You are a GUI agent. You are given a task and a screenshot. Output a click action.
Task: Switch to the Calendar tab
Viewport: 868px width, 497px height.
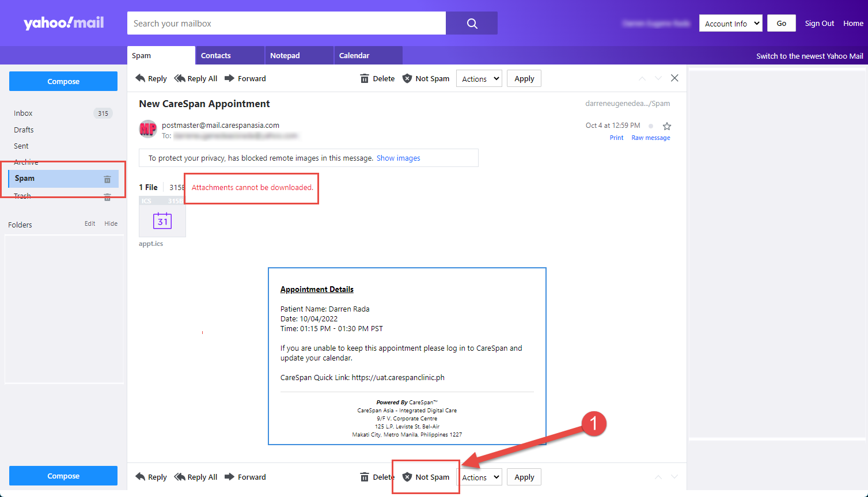point(368,55)
